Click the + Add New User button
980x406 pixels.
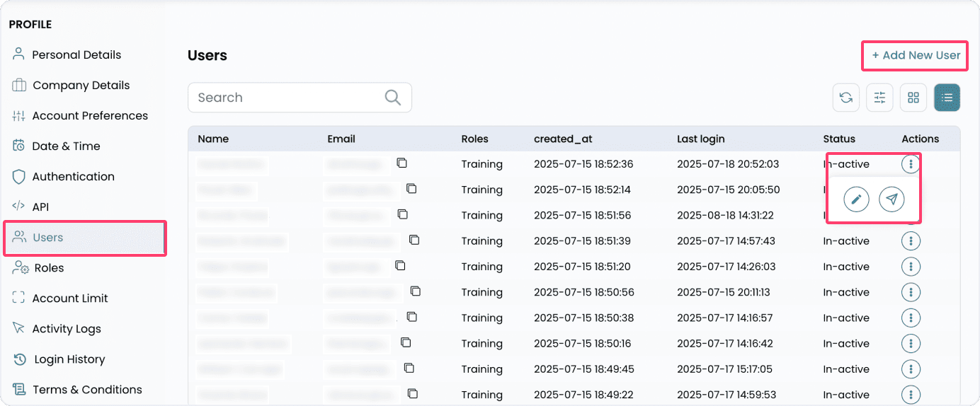click(916, 55)
